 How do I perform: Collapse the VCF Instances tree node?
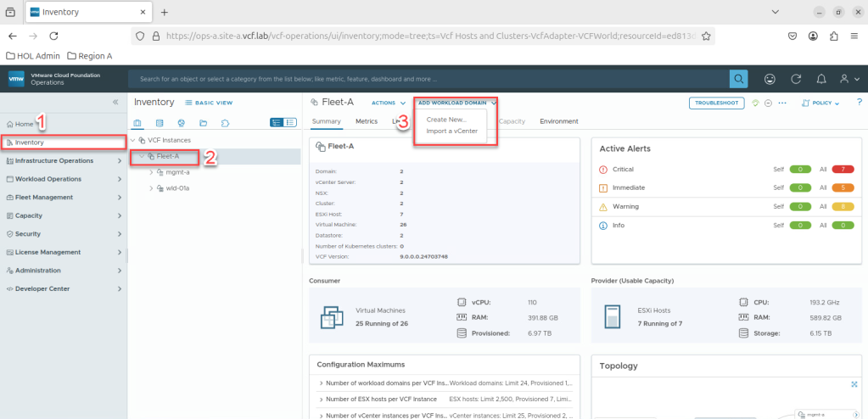tap(132, 141)
